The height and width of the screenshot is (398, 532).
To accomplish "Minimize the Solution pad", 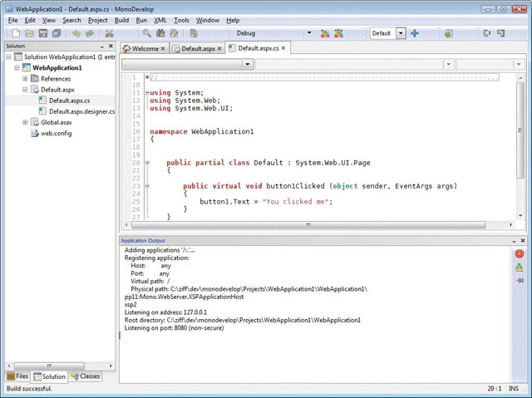I will (x=102, y=46).
